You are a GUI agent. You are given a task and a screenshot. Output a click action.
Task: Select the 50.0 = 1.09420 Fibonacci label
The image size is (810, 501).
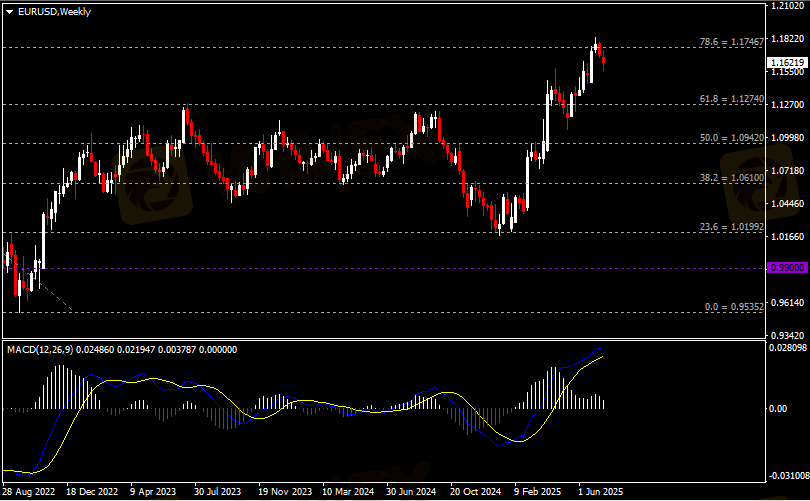(731, 138)
